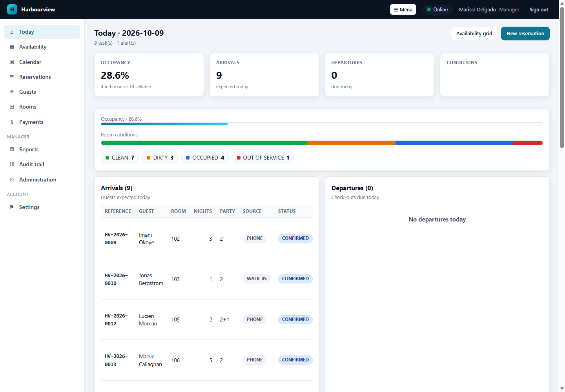Open the Calendar section

(42, 62)
